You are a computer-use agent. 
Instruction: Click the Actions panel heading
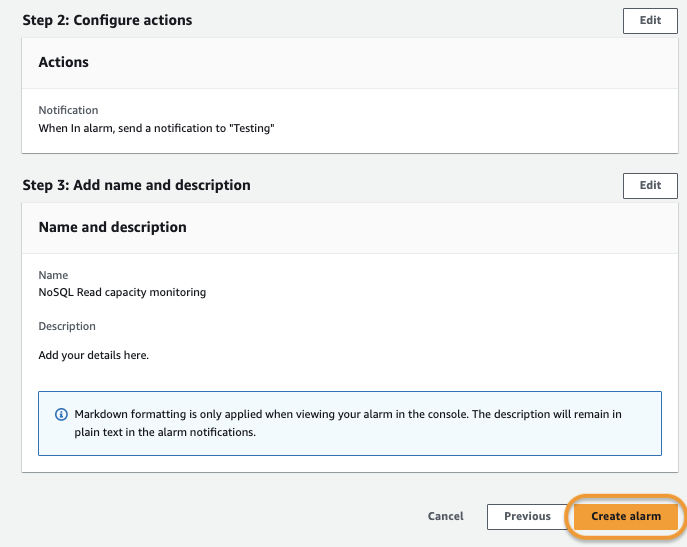coord(64,62)
